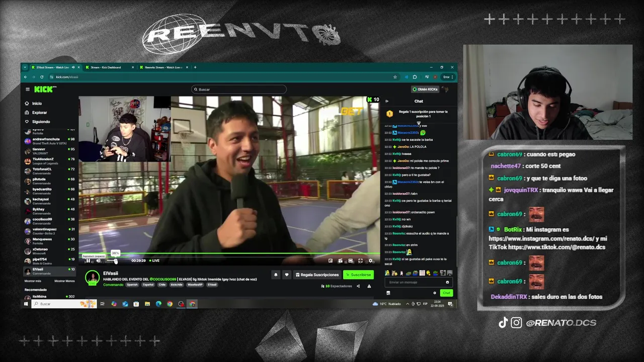Click Mostrar Menos in sidebar
Viewport: 644px width, 362px height.
tap(64, 281)
